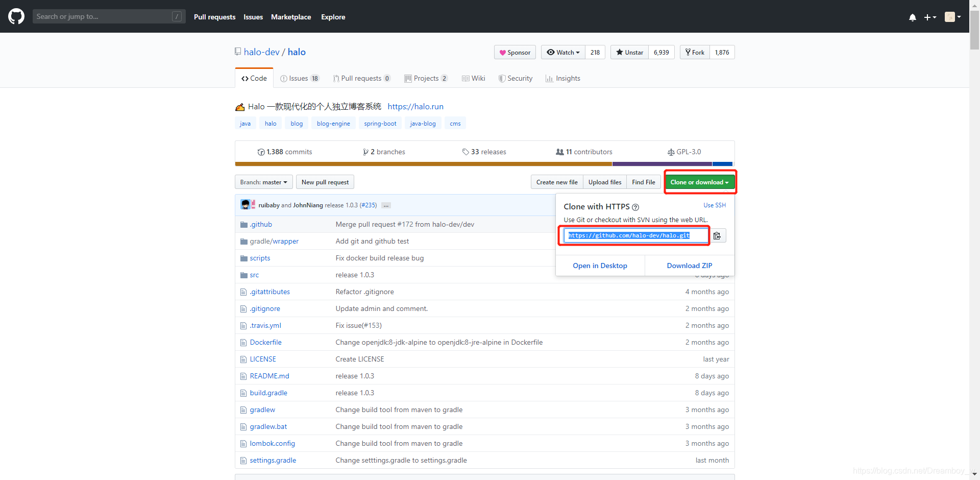Click Pull requests in top navigation
This screenshot has height=480, width=980.
214,17
